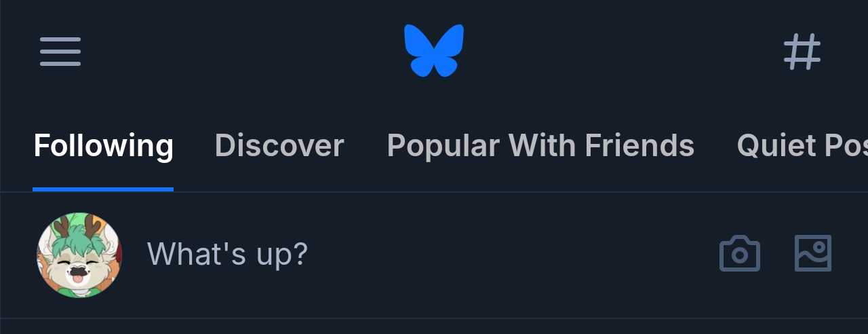Open the Popular With Friends tab
Screen dimensions: 868x334
point(540,145)
